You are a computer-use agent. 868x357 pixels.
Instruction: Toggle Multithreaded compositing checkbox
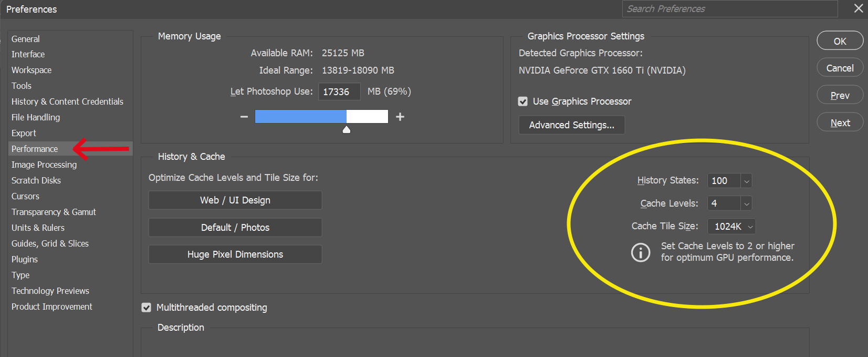(147, 308)
